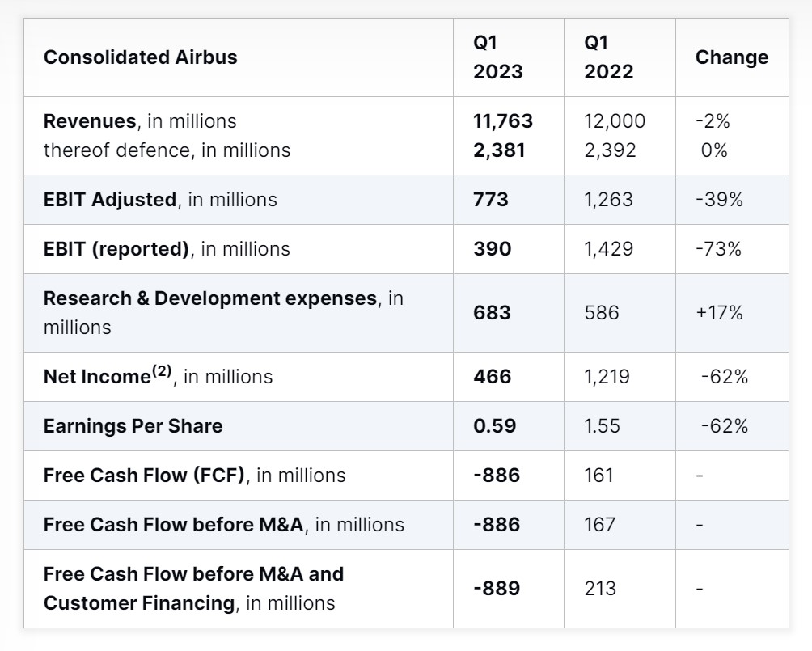812x651 pixels.
Task: Select the Net Income 2022 value 1,219
Action: point(607,377)
